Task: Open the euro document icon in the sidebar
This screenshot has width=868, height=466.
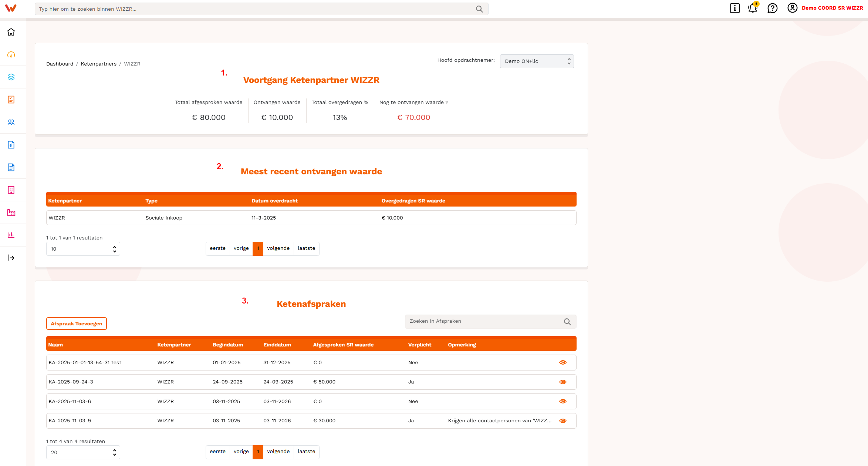Action: [x=11, y=145]
